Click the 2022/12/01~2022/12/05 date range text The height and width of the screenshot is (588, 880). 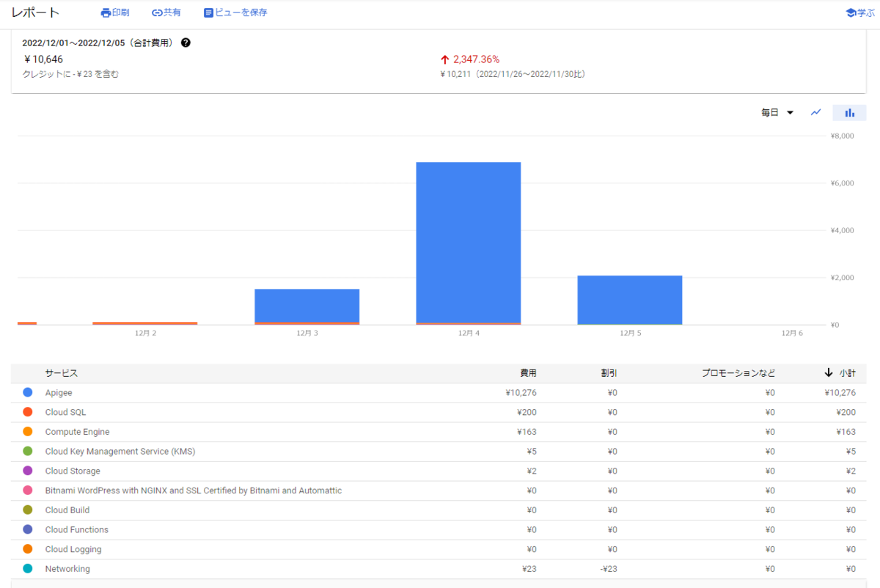click(99, 43)
